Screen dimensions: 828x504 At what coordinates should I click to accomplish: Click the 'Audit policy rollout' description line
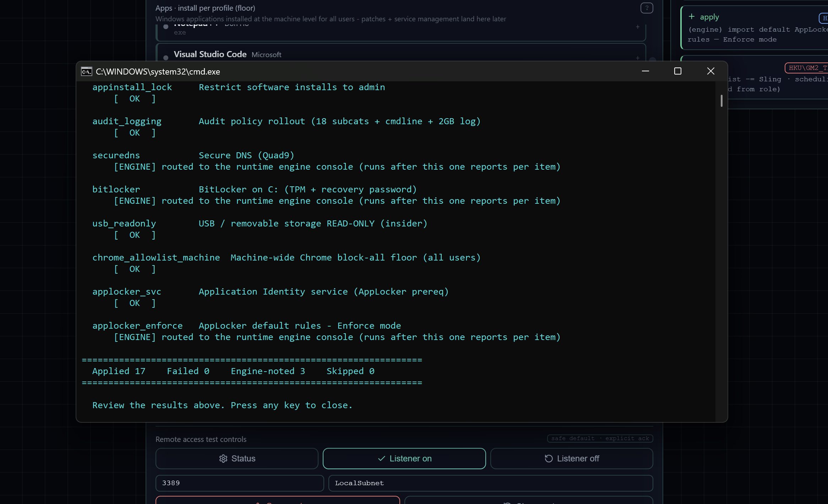(340, 121)
